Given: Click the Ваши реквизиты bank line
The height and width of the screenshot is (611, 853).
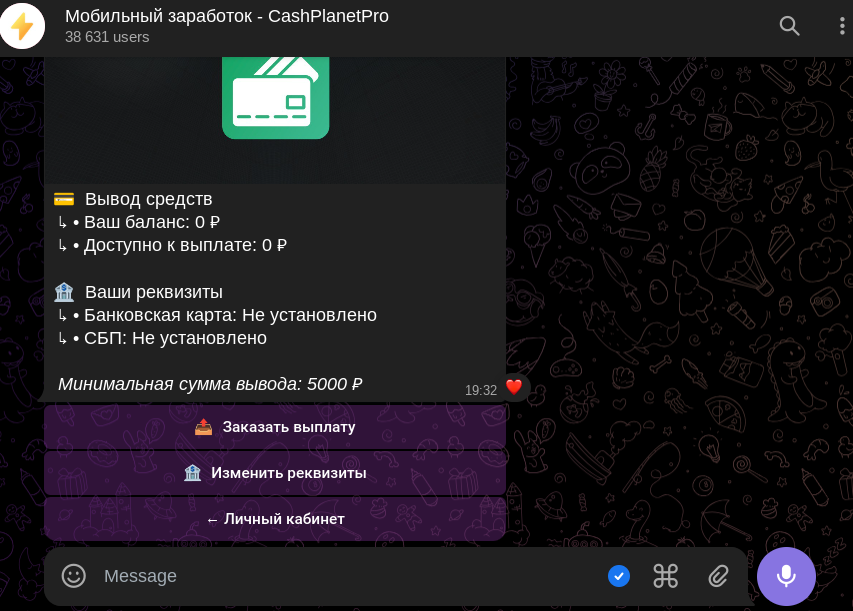Looking at the screenshot, I should pos(154,292).
